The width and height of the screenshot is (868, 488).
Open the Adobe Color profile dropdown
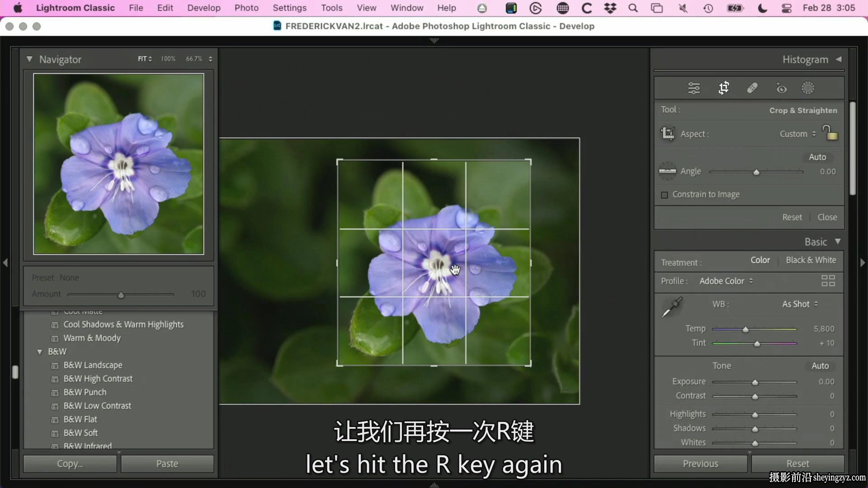point(726,281)
